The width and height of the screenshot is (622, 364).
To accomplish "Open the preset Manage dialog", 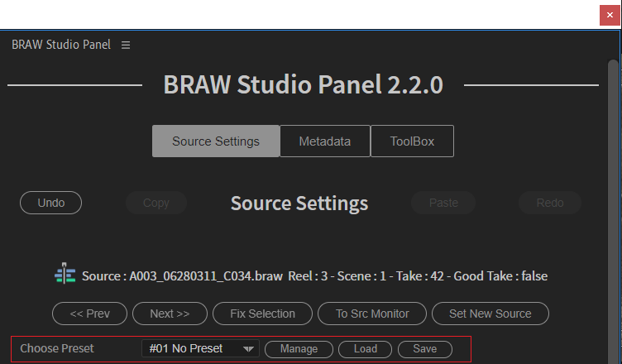I will tap(299, 349).
